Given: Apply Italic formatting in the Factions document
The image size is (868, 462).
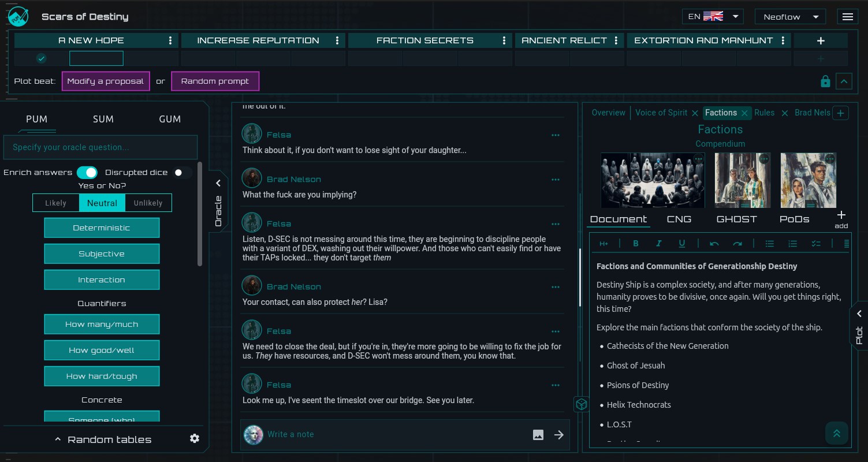Looking at the screenshot, I should tap(658, 243).
